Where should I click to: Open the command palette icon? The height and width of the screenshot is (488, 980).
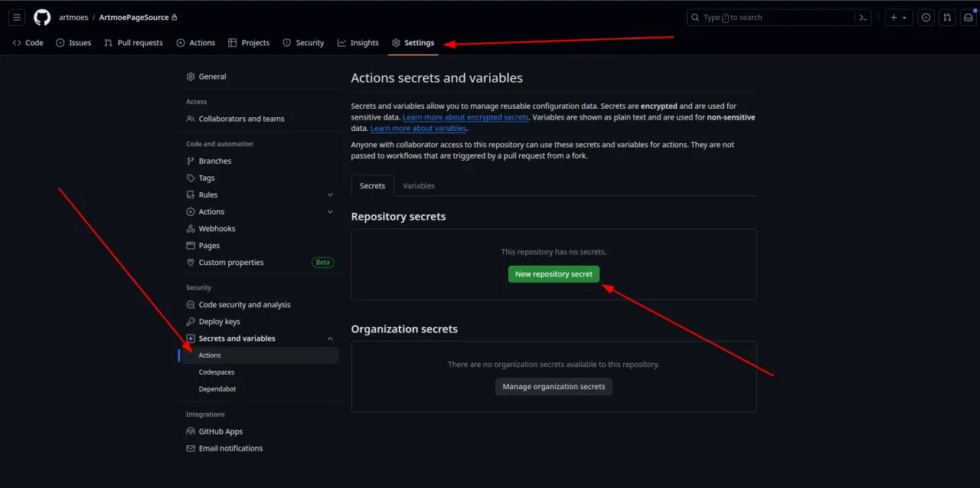click(x=863, y=17)
